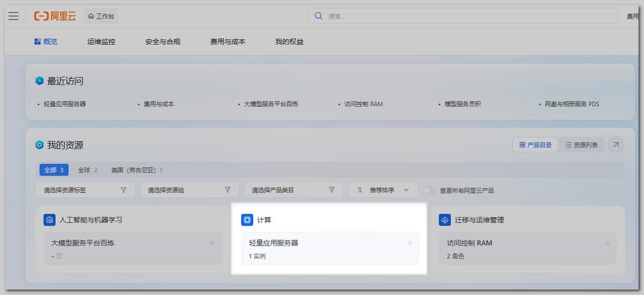Open recent link 费用与成本
This screenshot has width=644, height=295.
[x=159, y=104]
